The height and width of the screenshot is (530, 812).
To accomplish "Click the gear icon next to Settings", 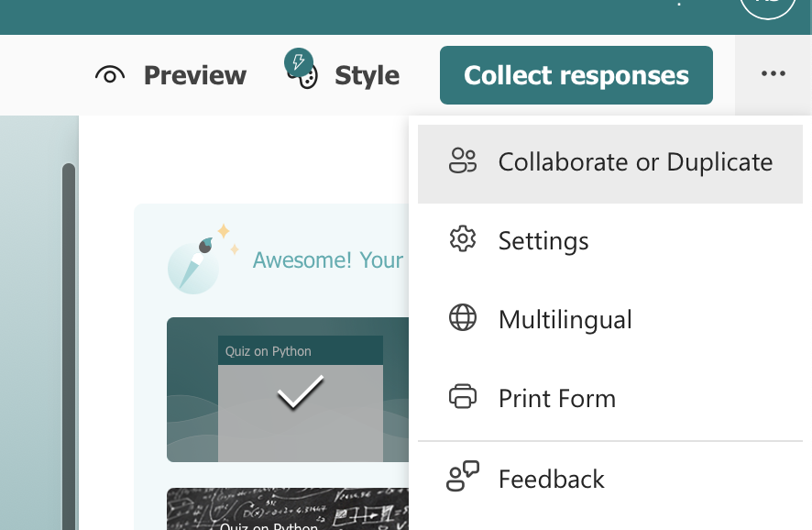I will (x=464, y=239).
